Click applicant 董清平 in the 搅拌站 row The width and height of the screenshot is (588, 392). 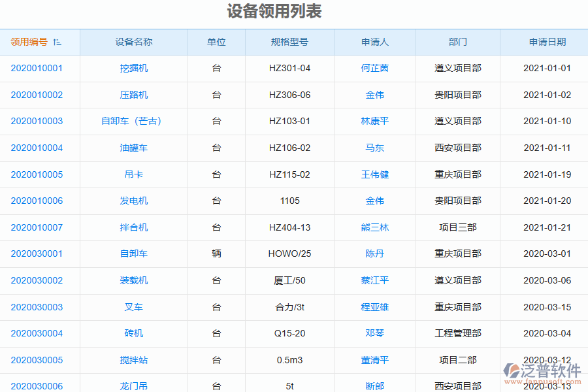point(374,360)
